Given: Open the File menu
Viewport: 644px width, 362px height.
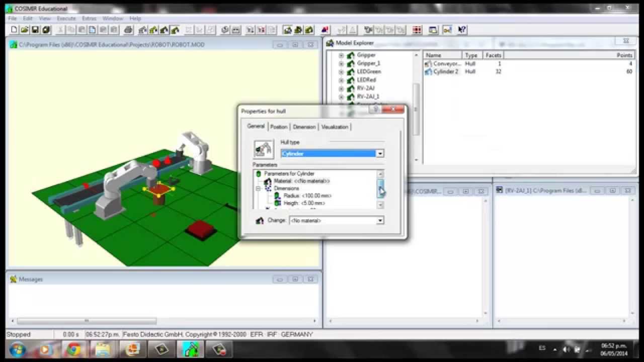Looking at the screenshot, I should [13, 18].
